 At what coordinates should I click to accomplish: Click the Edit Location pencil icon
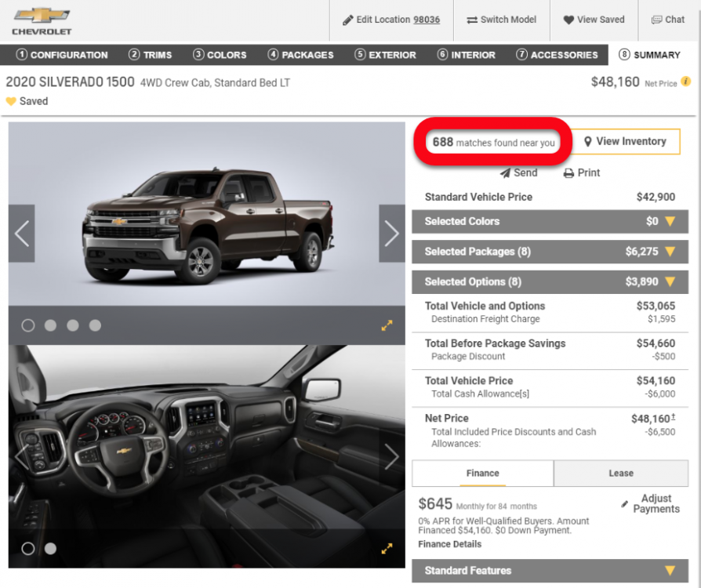point(348,20)
